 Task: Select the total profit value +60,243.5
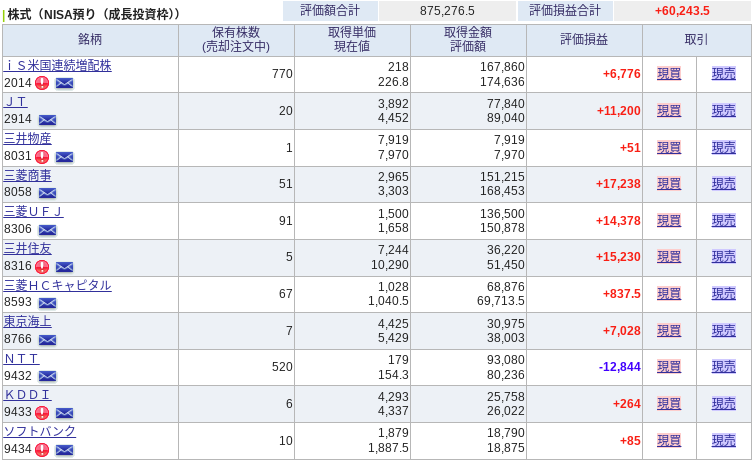(x=682, y=11)
